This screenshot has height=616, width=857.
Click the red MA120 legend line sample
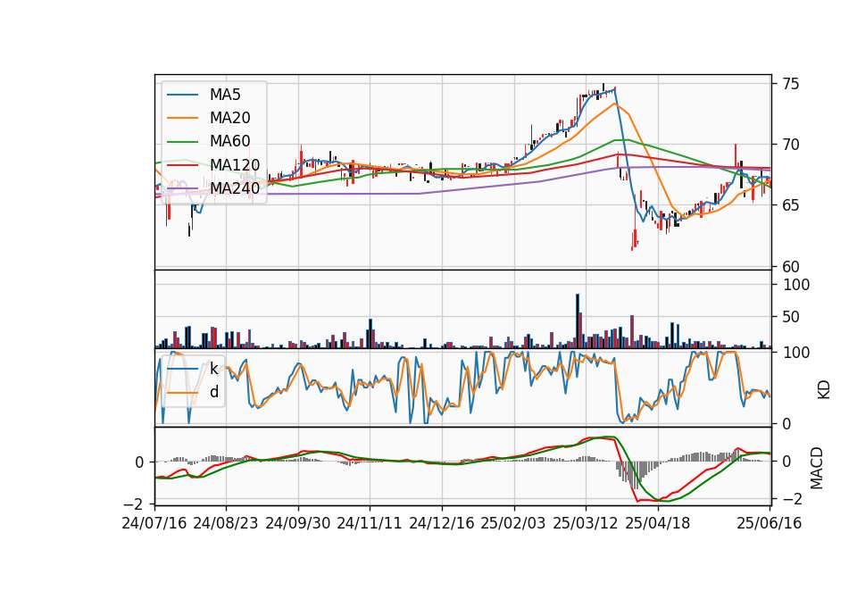182,164
